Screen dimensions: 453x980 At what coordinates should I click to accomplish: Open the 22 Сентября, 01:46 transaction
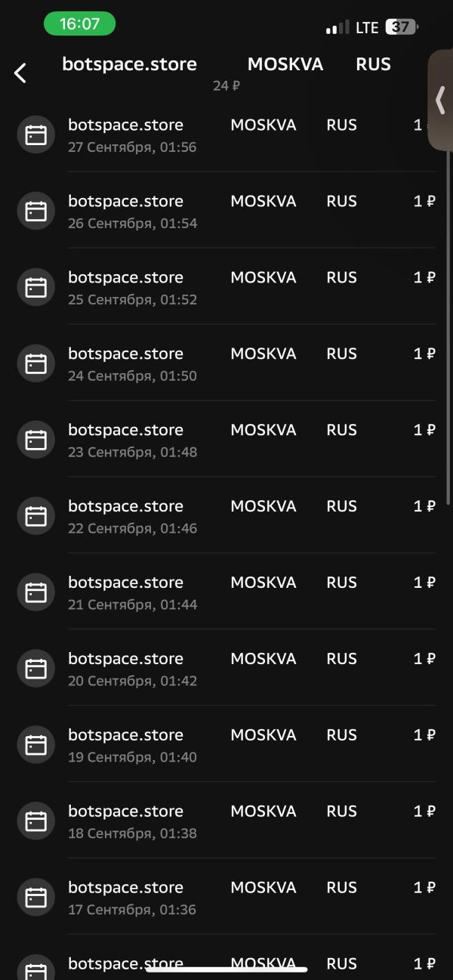point(226,516)
